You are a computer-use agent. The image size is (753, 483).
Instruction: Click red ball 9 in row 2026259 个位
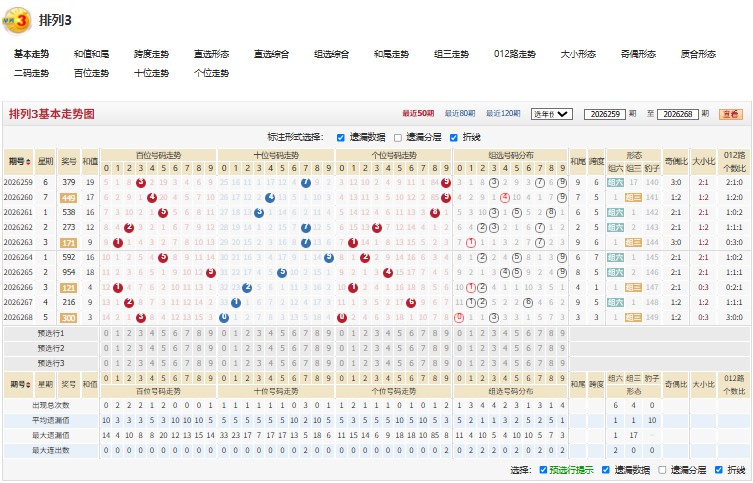pos(446,182)
